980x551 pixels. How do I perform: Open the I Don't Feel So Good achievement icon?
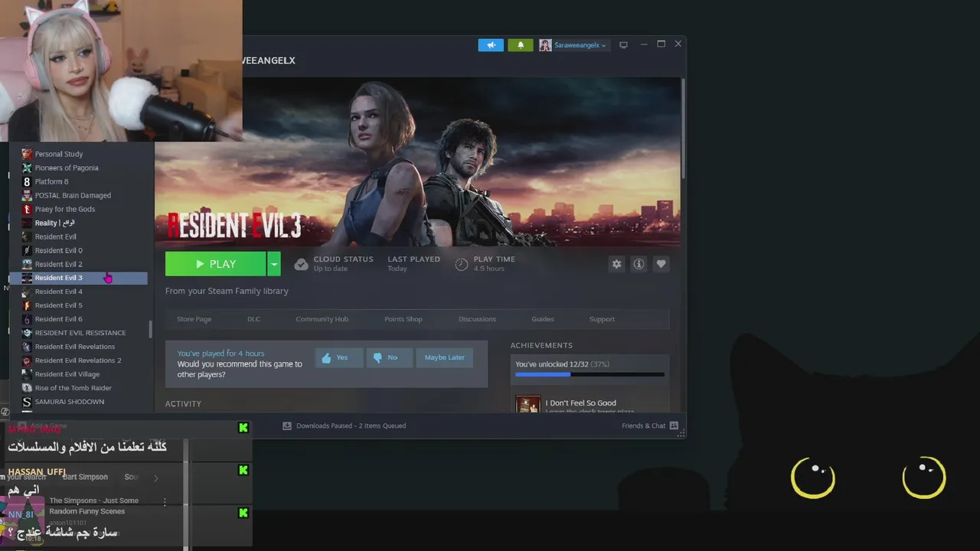[528, 404]
